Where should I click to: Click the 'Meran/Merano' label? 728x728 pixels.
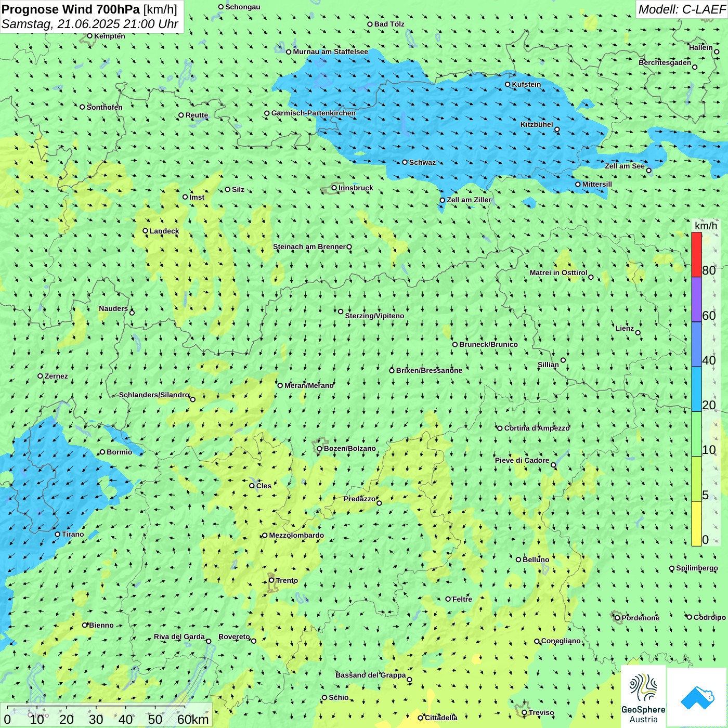(x=309, y=385)
